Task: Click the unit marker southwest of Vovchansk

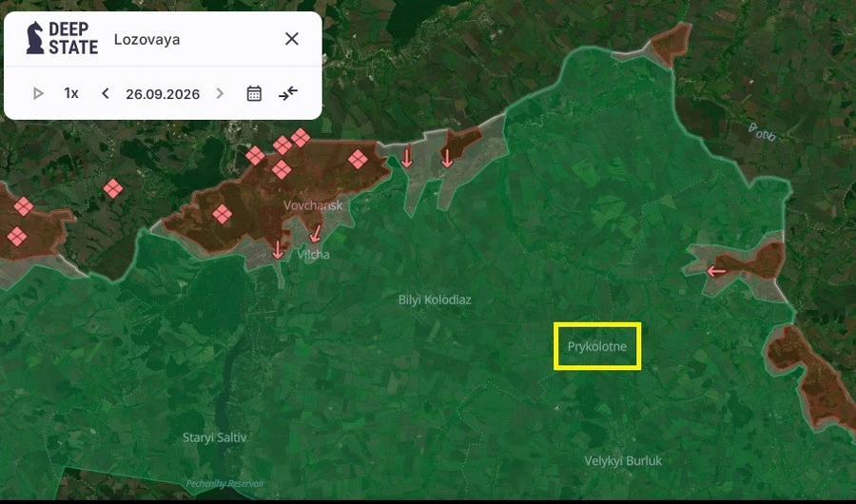Action: 222,214
